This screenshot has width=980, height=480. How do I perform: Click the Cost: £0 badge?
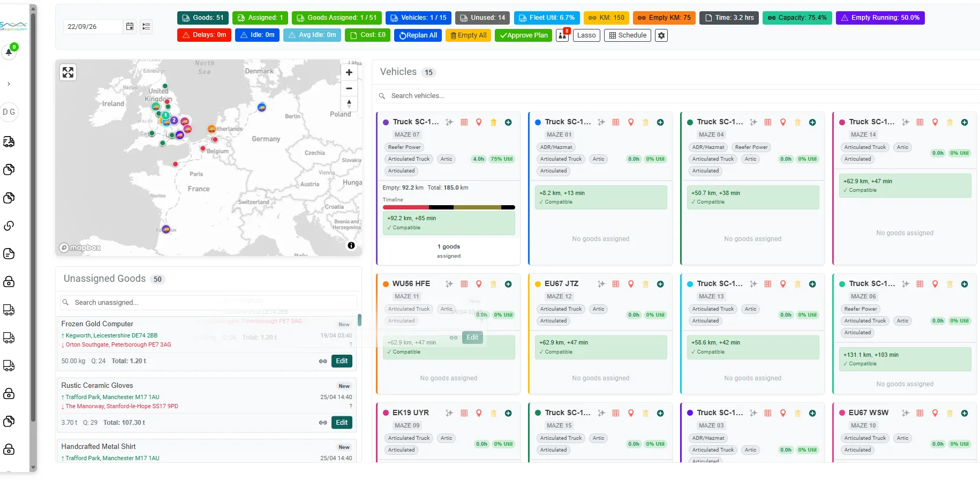click(368, 35)
